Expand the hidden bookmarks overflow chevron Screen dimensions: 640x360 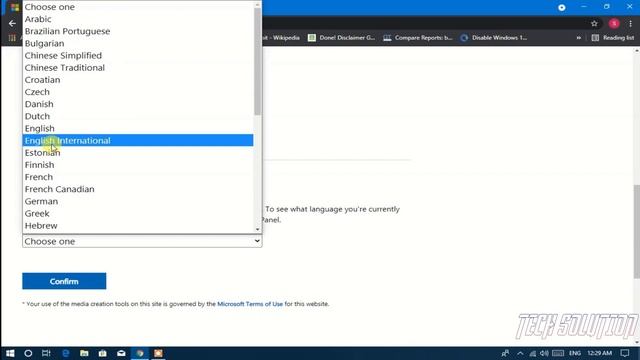578,38
